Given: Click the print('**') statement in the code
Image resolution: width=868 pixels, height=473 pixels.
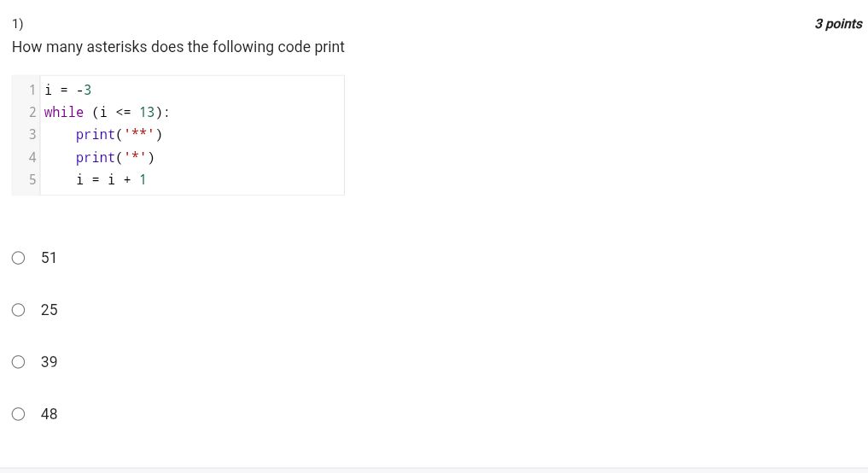Looking at the screenshot, I should coord(119,134).
